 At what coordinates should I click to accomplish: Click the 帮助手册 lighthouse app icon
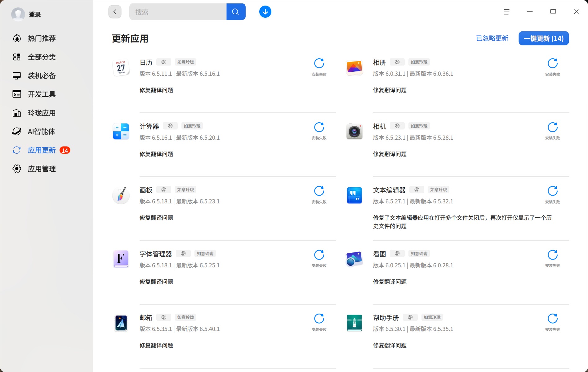pyautogui.click(x=354, y=323)
